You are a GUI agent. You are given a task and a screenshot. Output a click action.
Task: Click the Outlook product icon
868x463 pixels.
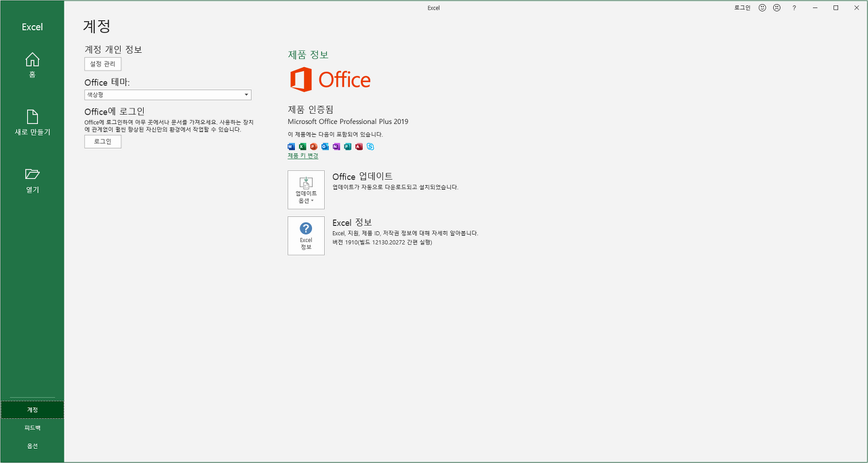[325, 146]
